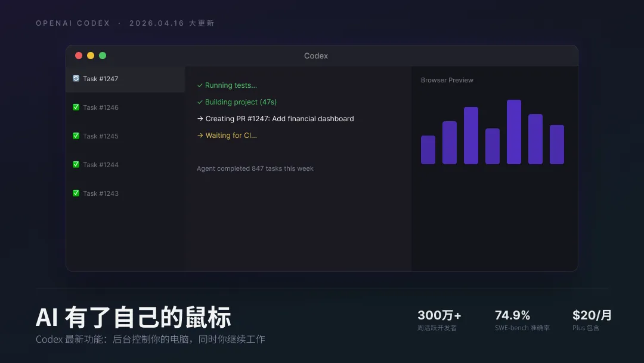Image resolution: width=644 pixels, height=363 pixels.
Task: Toggle the green checkbox for Task #1243
Action: tap(76, 193)
